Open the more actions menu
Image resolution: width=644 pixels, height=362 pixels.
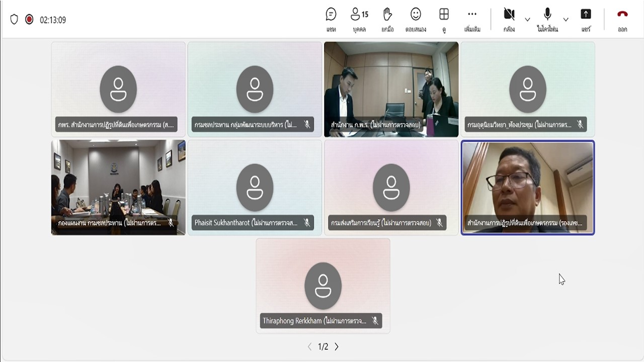pyautogui.click(x=472, y=19)
